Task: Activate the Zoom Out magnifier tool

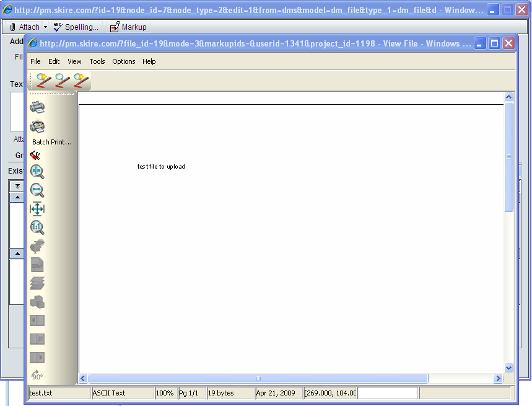Action: click(x=37, y=190)
